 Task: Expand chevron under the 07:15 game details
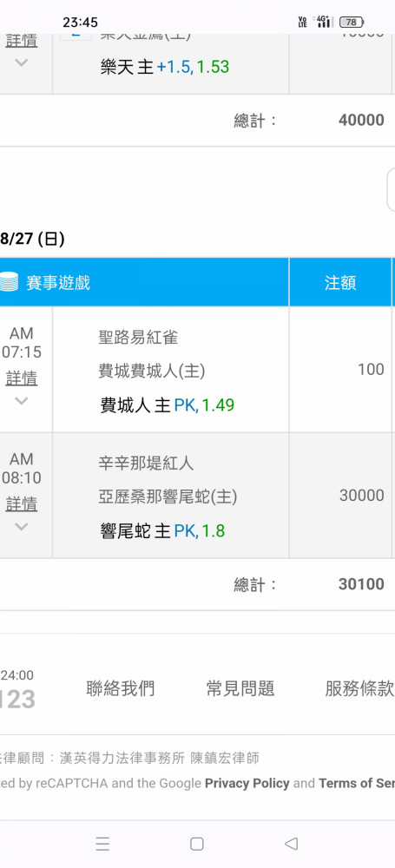[21, 401]
